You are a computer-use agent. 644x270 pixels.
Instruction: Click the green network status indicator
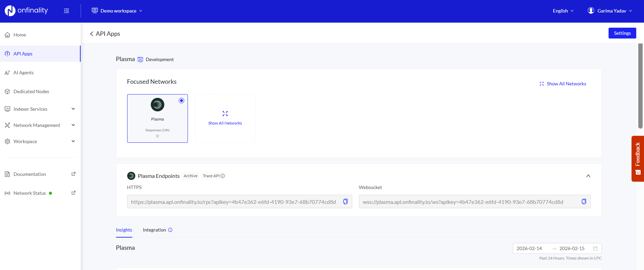pyautogui.click(x=51, y=193)
